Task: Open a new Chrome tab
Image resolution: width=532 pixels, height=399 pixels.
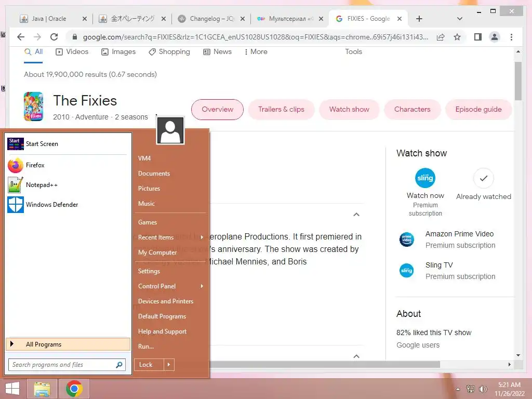Action: (419, 19)
